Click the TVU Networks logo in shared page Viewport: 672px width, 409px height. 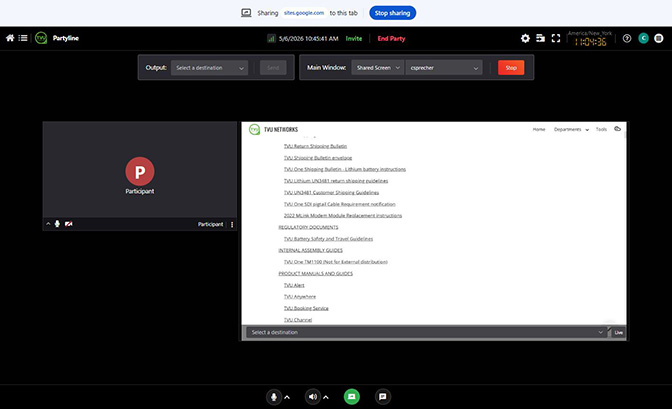pos(255,129)
